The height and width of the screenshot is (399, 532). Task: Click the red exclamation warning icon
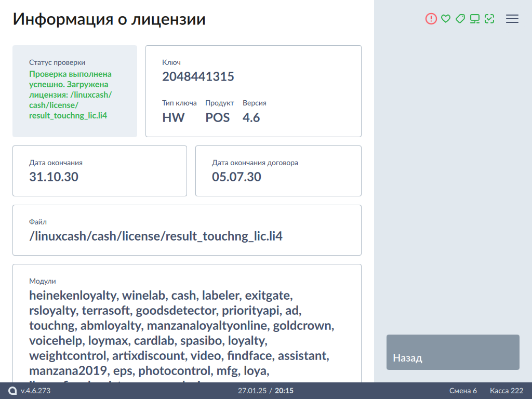(431, 19)
